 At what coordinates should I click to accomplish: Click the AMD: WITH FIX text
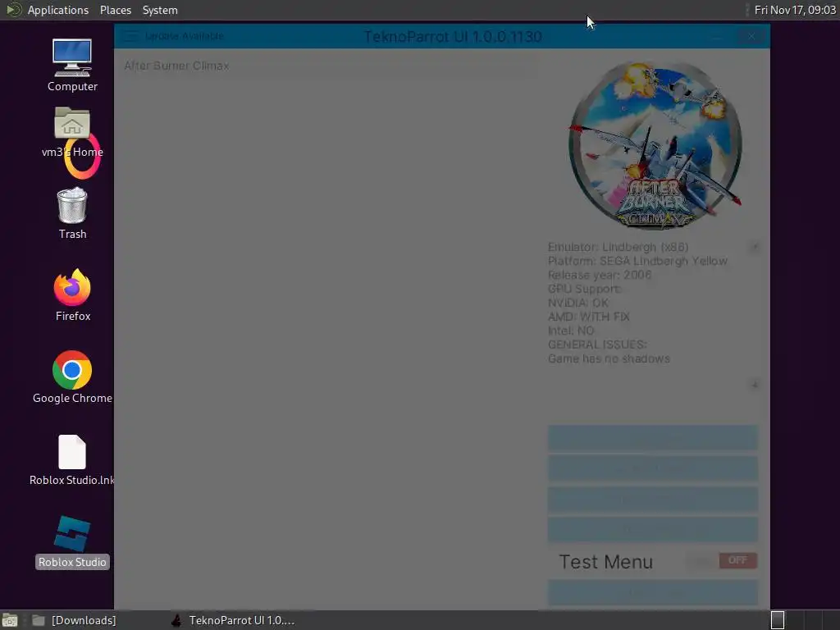coord(588,317)
